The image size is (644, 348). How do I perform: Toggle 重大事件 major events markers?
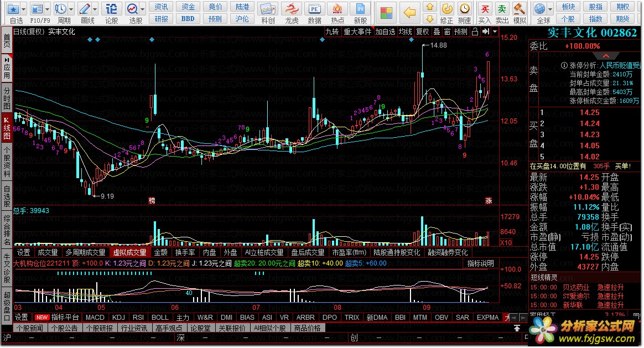(357, 32)
